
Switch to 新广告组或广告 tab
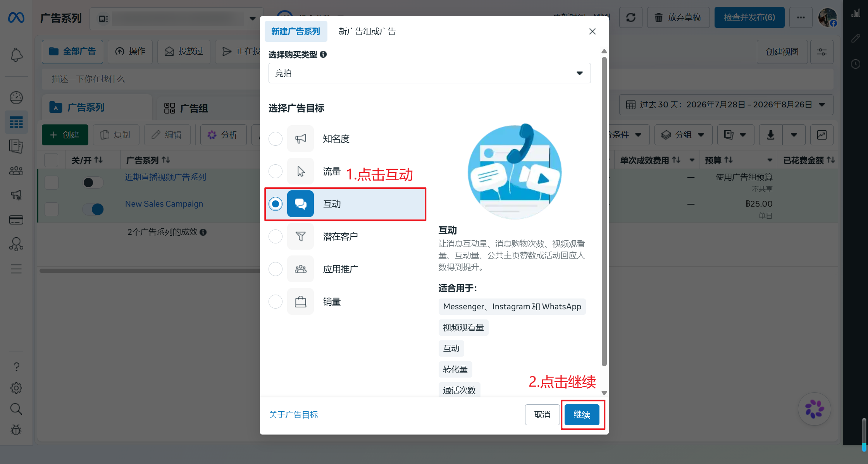point(367,31)
